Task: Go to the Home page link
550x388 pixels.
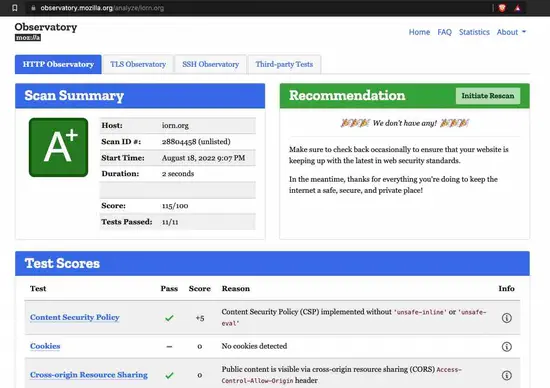Action: pyautogui.click(x=419, y=32)
